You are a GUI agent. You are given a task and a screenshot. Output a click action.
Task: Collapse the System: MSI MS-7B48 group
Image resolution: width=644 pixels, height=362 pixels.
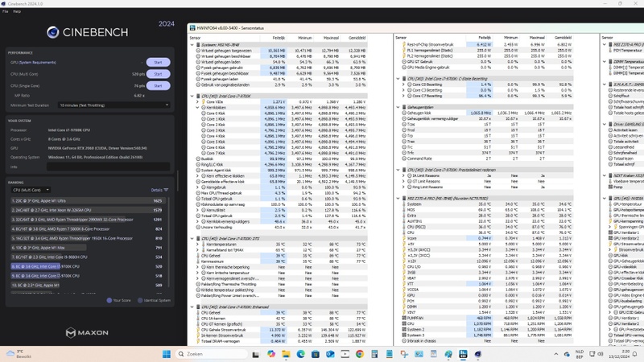click(x=192, y=45)
